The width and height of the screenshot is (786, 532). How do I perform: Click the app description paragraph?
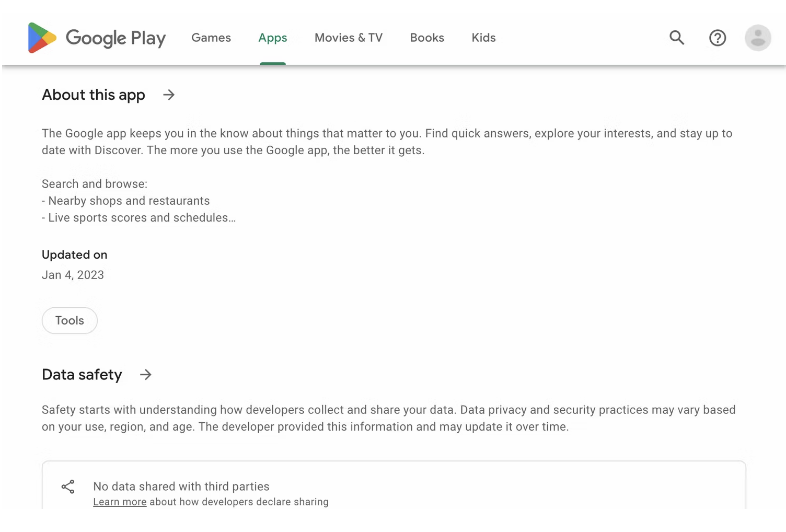click(387, 141)
